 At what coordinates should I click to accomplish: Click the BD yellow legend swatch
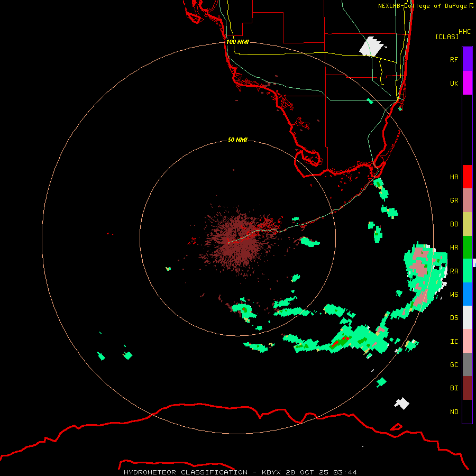point(467,224)
